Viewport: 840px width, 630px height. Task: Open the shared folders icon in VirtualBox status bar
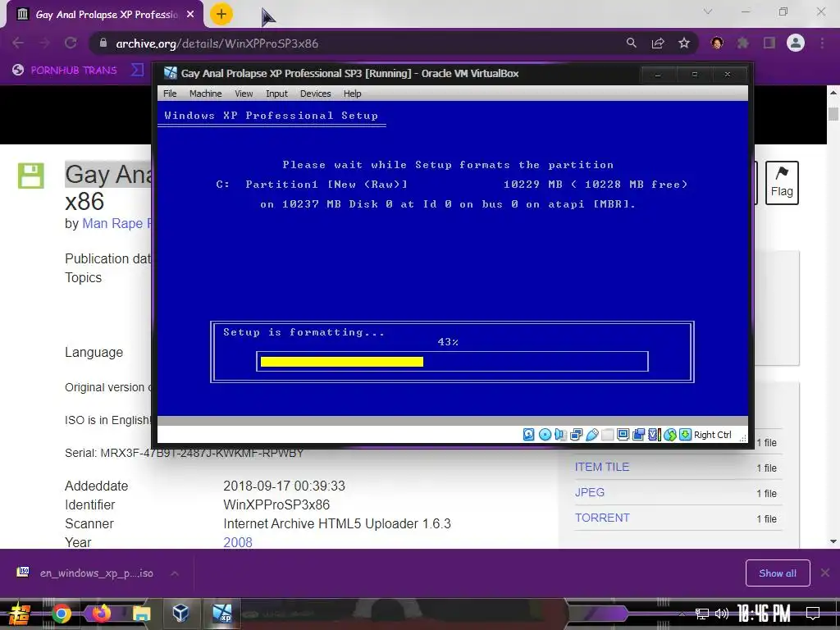click(608, 435)
